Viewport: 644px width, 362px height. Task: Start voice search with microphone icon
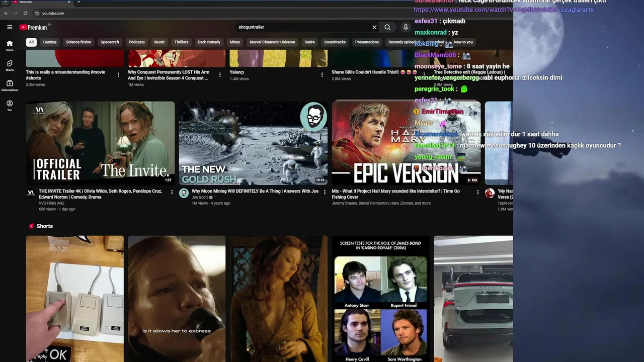[406, 27]
